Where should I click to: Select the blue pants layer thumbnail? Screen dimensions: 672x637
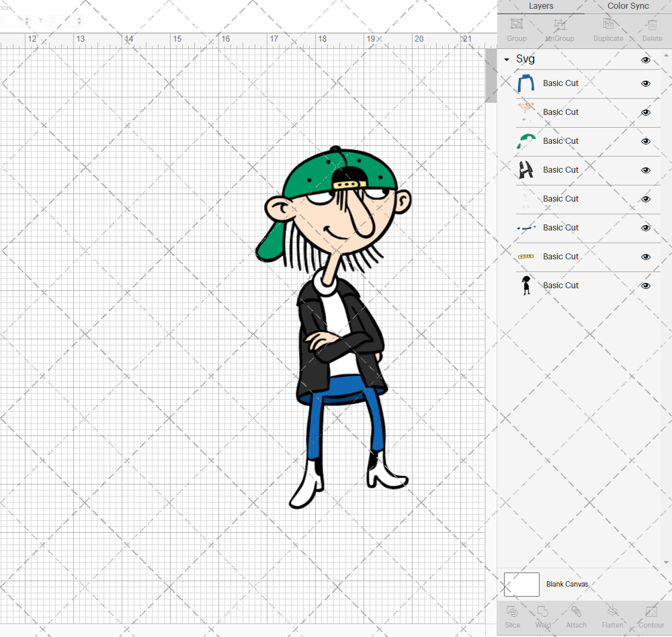click(526, 83)
